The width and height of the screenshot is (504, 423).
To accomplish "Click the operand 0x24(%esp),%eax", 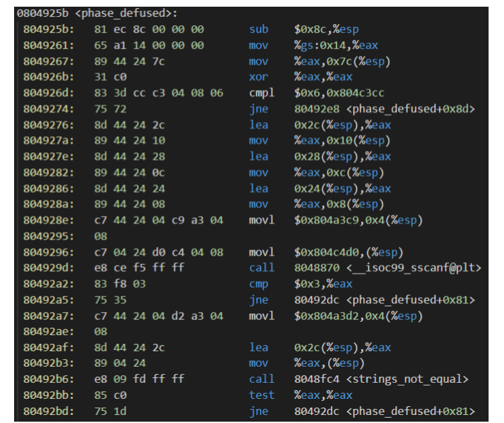I will tap(342, 188).
